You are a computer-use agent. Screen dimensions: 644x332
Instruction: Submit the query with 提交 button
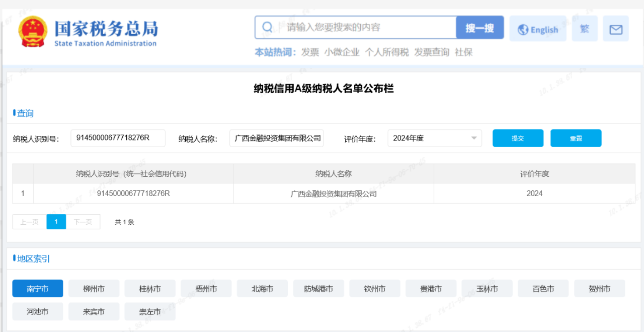point(517,138)
